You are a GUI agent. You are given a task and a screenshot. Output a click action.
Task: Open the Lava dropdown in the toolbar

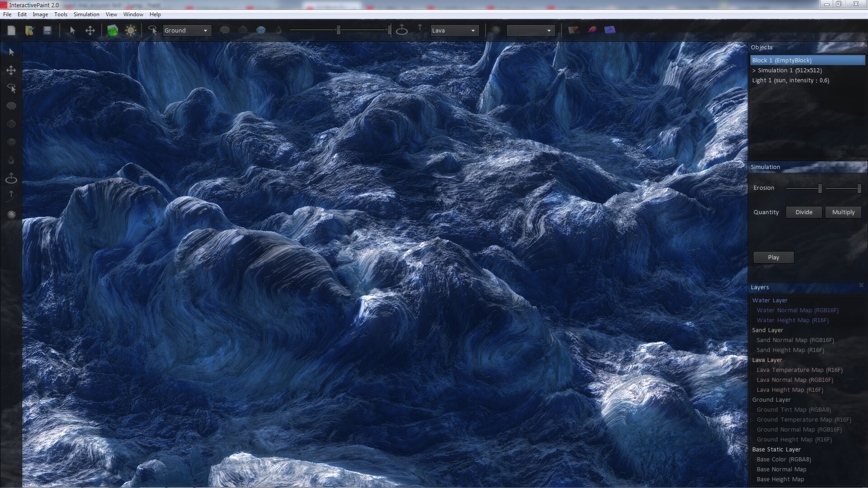click(x=454, y=30)
